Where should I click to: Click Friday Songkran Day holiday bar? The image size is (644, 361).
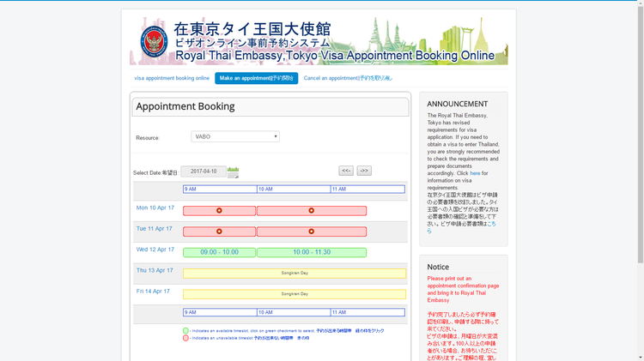click(x=295, y=294)
